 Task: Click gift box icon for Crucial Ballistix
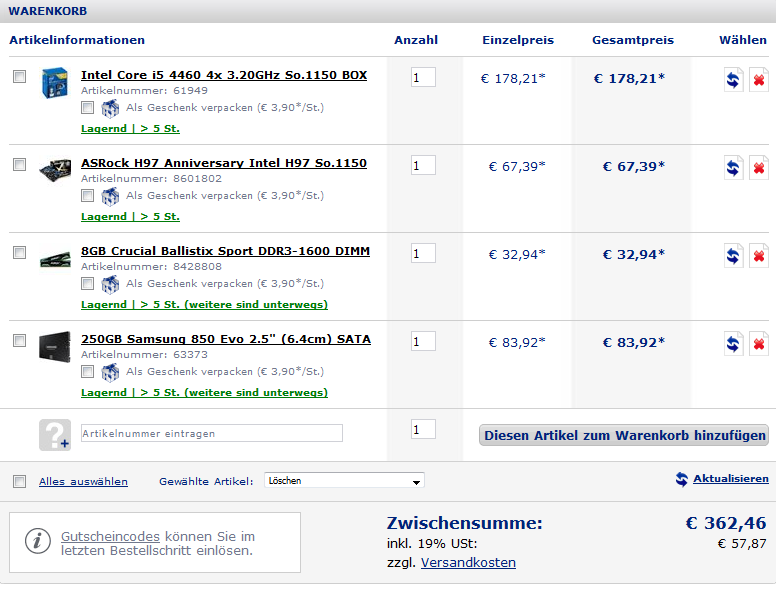point(110,284)
